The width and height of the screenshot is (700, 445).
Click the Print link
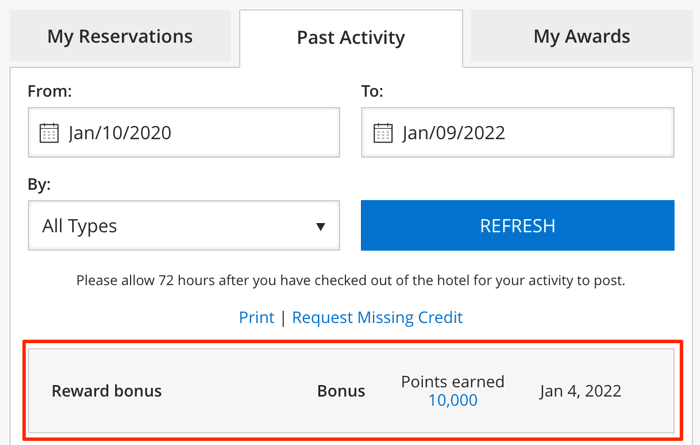(x=256, y=317)
